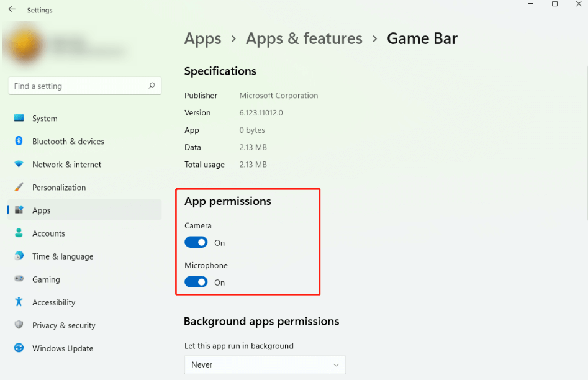The height and width of the screenshot is (380, 588).
Task: Open Apps & features from the breadcrumb
Action: tap(304, 38)
